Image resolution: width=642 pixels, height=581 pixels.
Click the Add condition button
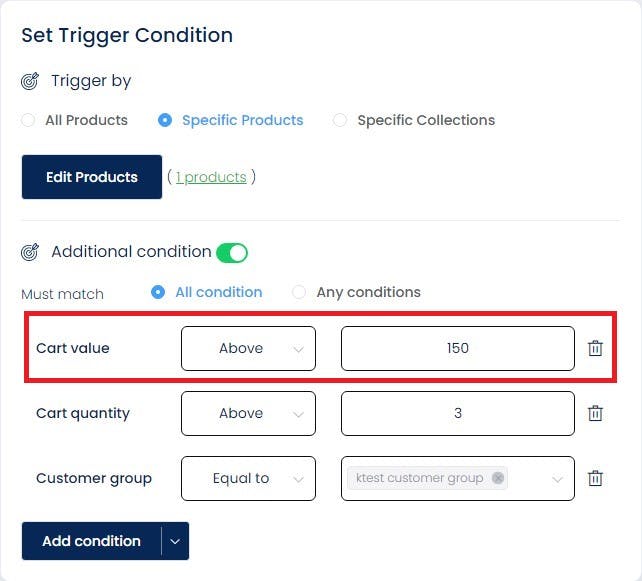click(x=91, y=541)
